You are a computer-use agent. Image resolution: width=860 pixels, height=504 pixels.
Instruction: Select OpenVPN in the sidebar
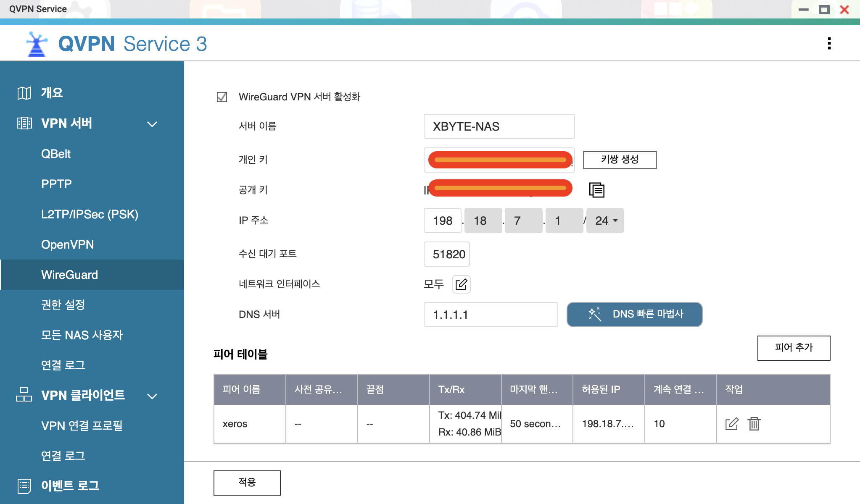(x=92, y=244)
